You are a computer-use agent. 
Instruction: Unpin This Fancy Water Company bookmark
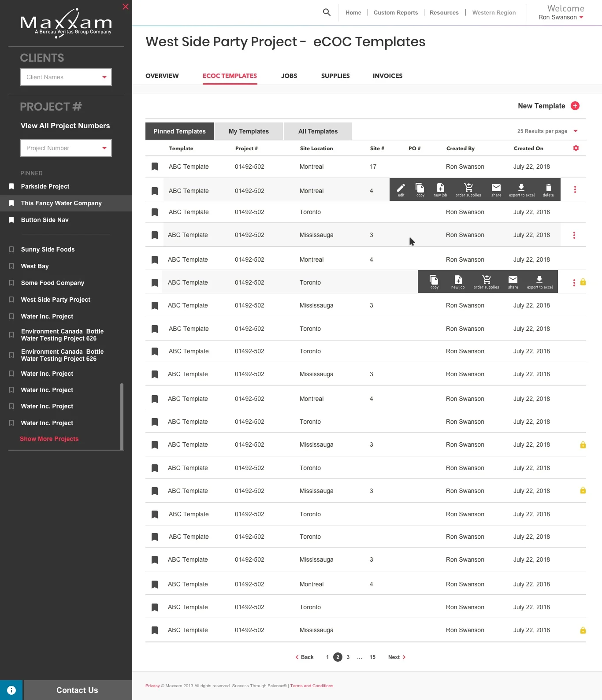[x=11, y=203]
